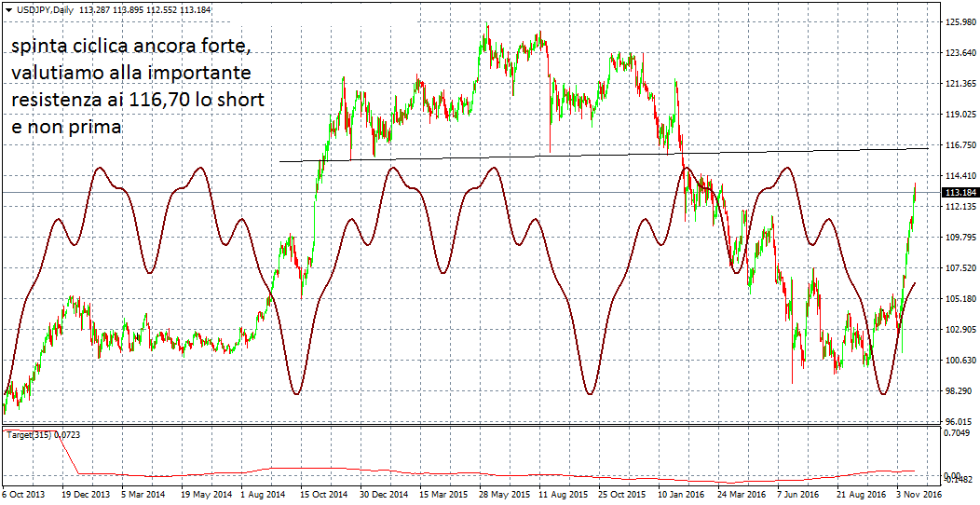Screen dimensions: 980x505
Task: Click the black resistance trendline near 116.750
Action: point(606,154)
